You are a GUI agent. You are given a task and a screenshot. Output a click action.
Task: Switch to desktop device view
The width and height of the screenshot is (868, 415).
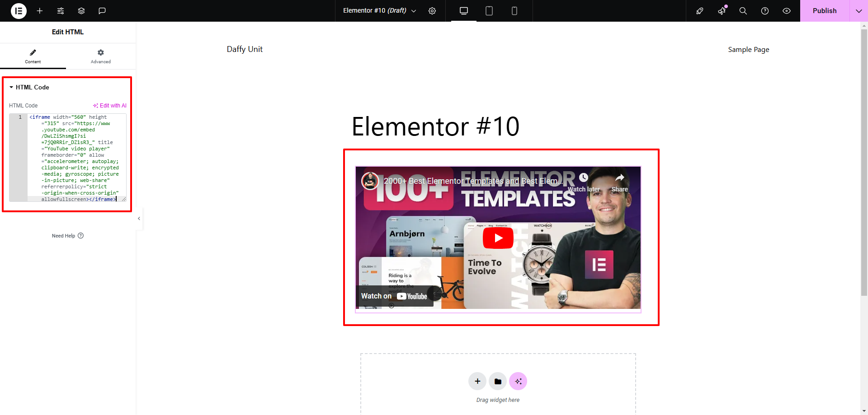[464, 11]
